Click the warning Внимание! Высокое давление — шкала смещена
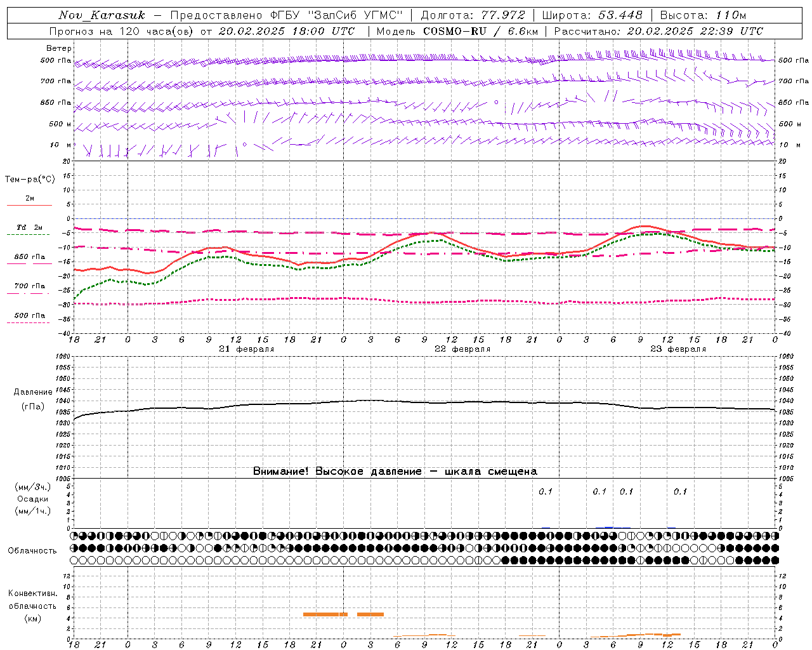Screen dimensions: 812x650 (x=395, y=471)
